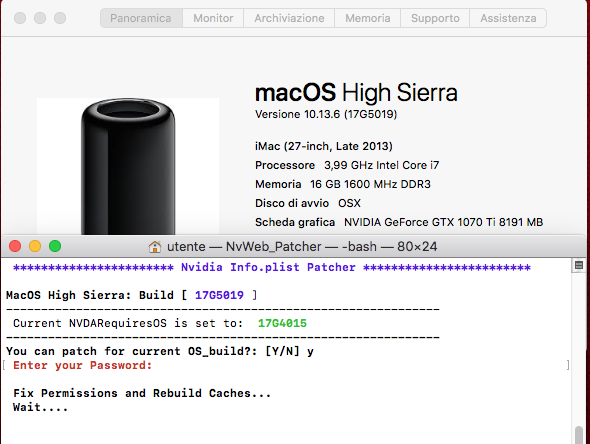Viewport: 590px width, 444px height.
Task: Click the gray close button of About window
Action: point(20,18)
